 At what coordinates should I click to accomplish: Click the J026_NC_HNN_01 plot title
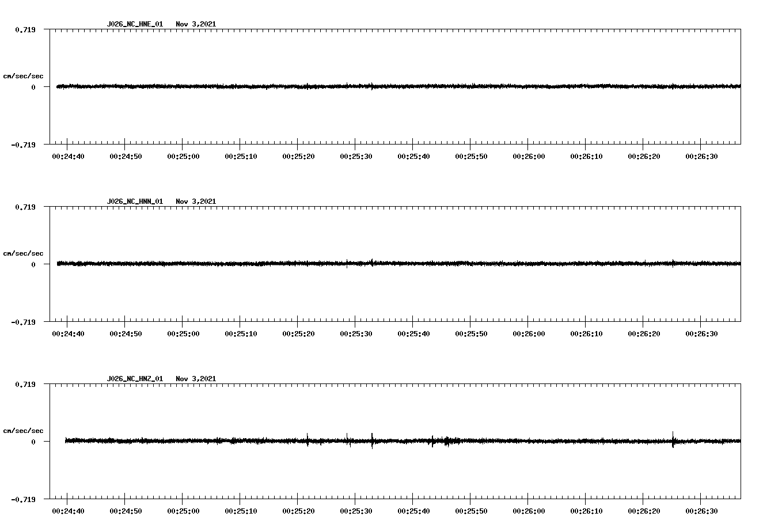pos(135,202)
